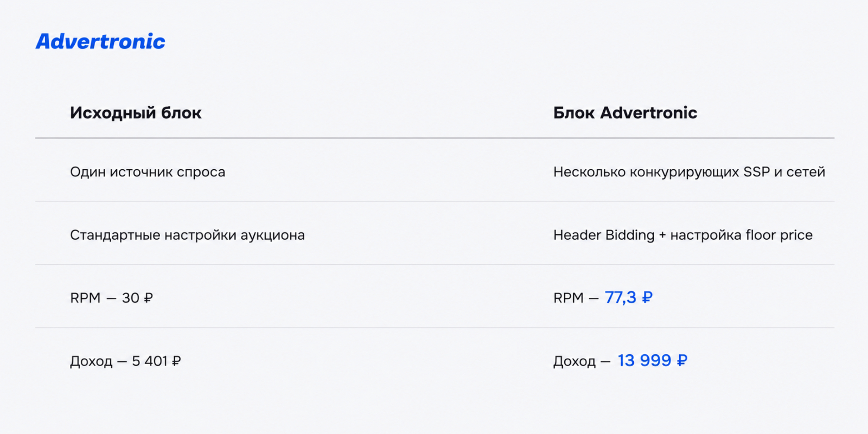Click 'Один источник спроса' cell
The image size is (868, 434).
click(148, 172)
